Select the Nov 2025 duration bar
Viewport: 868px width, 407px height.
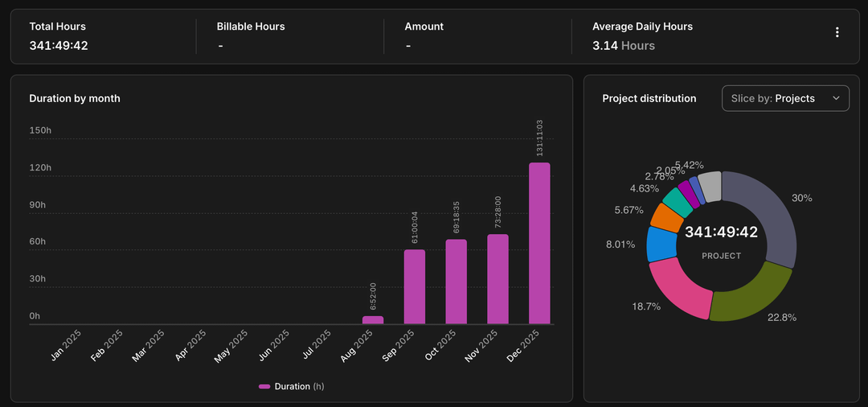(497, 279)
